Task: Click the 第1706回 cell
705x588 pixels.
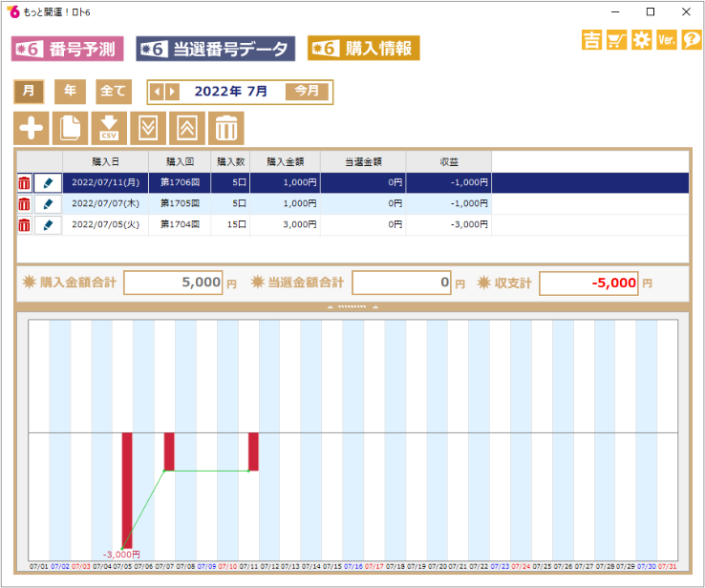Action: pos(180,183)
